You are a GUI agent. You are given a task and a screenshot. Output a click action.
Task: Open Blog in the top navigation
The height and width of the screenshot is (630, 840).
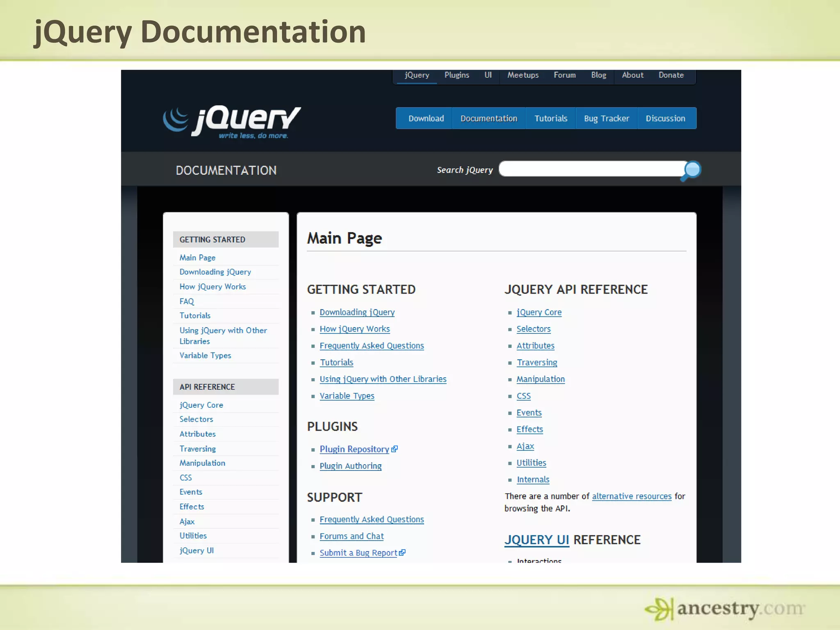pos(598,75)
